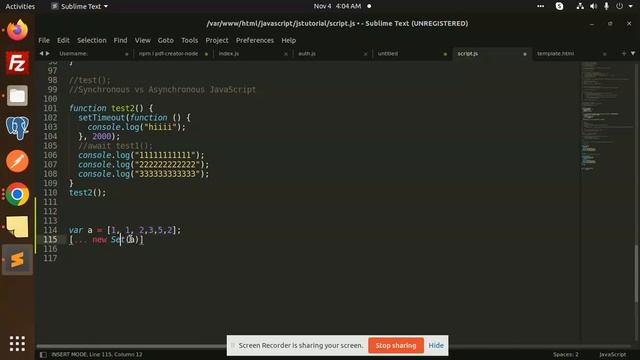Open the Goto menu
The height and width of the screenshot is (360, 640).
tap(166, 40)
